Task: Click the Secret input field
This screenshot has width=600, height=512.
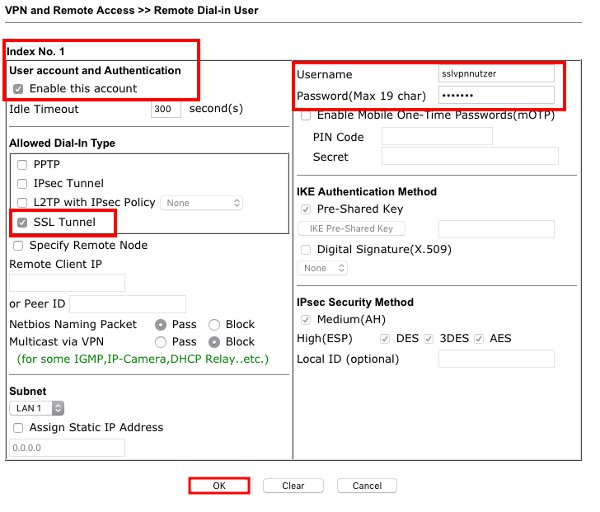Action: [470, 157]
